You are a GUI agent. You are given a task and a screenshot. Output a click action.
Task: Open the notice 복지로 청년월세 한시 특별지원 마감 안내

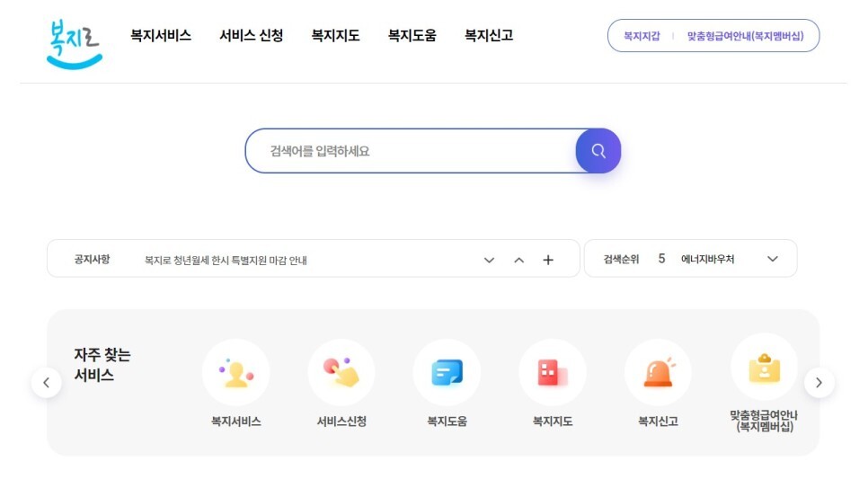click(x=226, y=260)
